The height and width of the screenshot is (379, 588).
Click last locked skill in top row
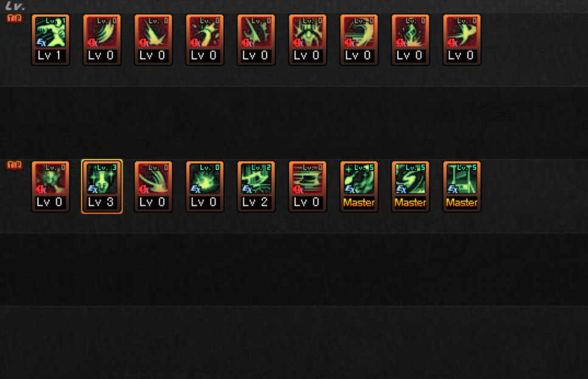click(x=462, y=40)
